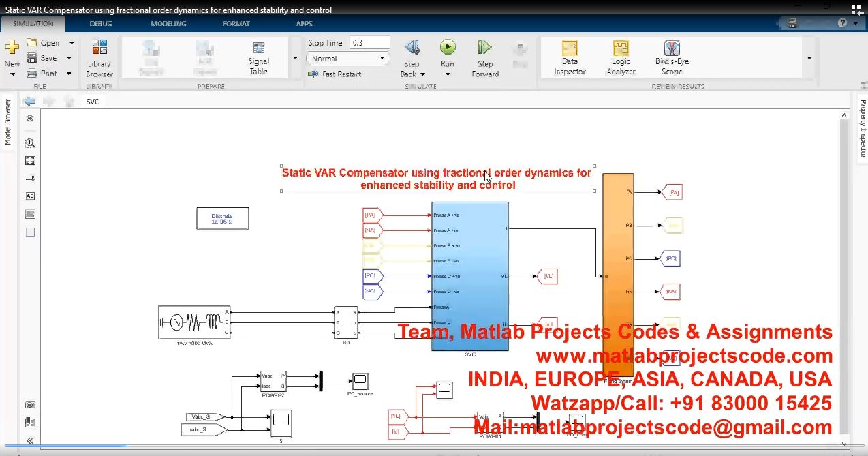Screen dimensions: 868x456
Task: Click the vertical scrollbar of the canvas
Action: pos(846,273)
